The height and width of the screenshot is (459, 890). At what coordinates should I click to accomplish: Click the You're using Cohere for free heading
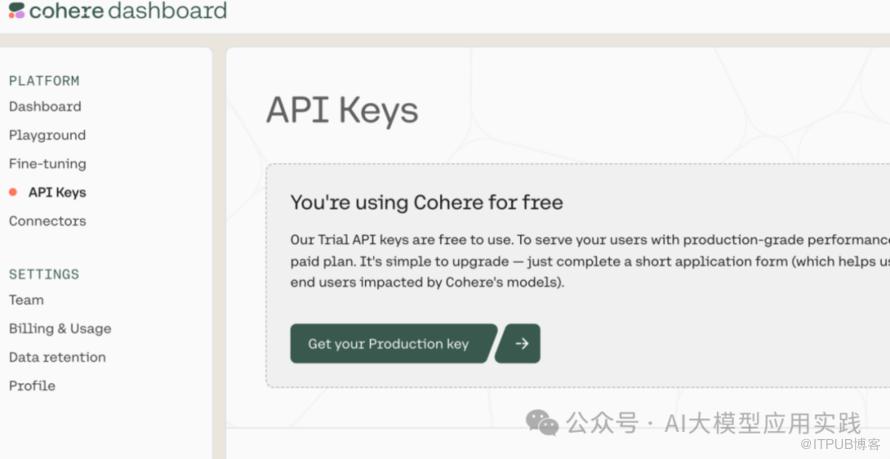pyautogui.click(x=427, y=203)
